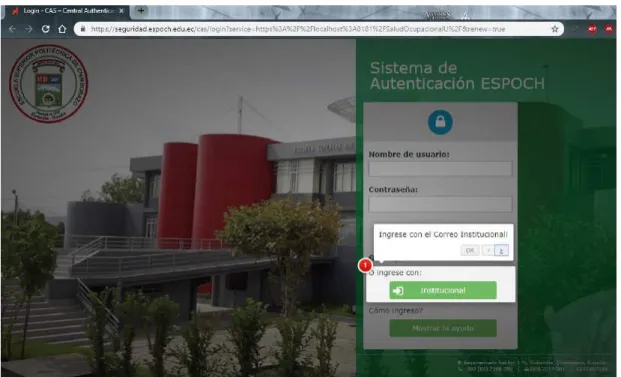View site security lock info in address bar
The image size is (621, 377).
(83, 29)
